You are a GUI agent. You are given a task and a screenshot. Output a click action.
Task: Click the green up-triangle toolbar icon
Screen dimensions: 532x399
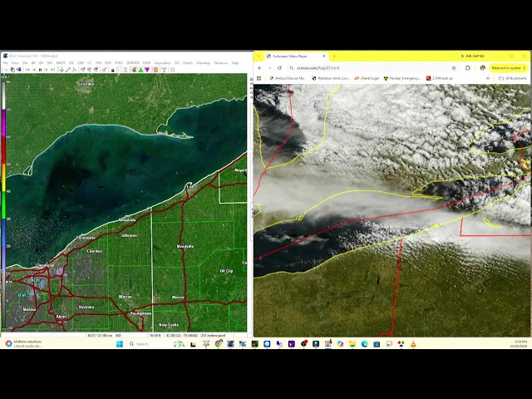[x=140, y=70]
